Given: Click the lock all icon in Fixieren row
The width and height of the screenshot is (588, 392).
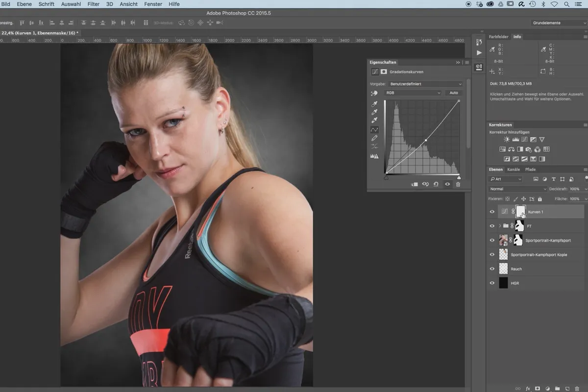Looking at the screenshot, I should (540, 199).
